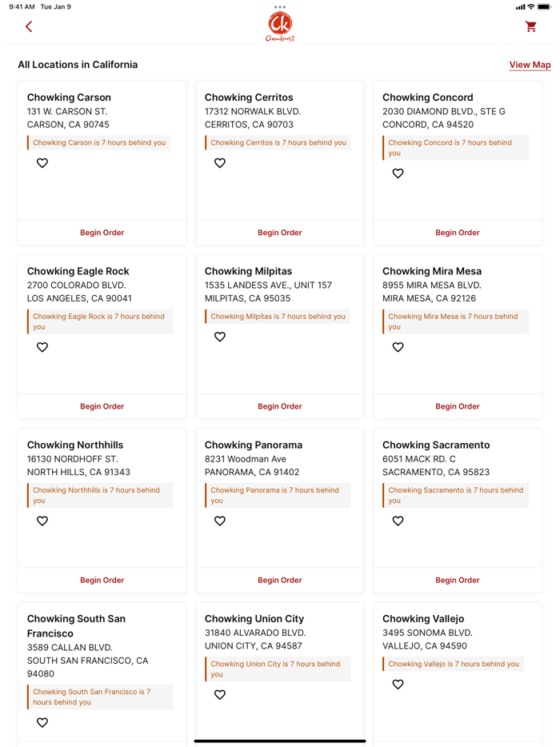
Task: Tap the heart icon for Chowking Sacramento
Action: (398, 521)
